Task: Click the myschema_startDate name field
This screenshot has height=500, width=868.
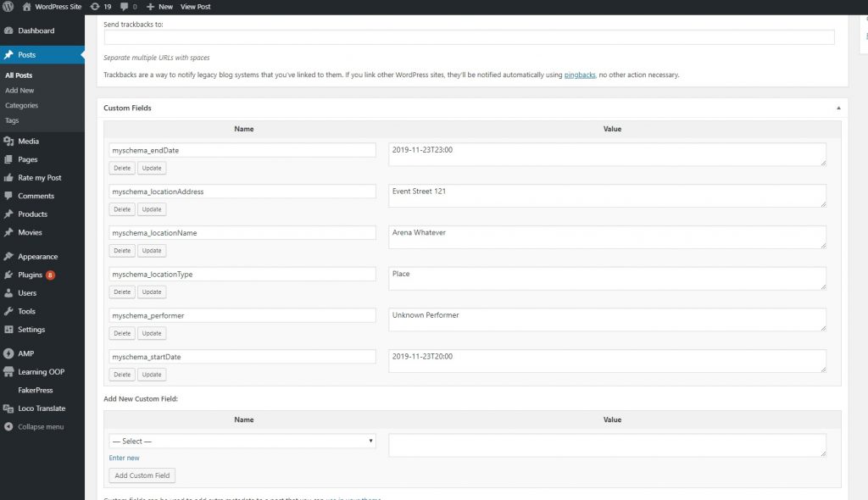Action: (242, 357)
